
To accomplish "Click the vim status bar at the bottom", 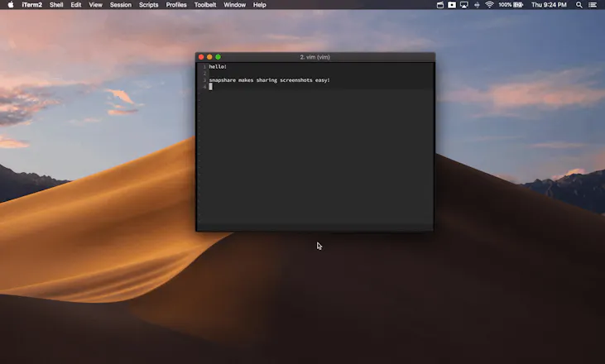I will [x=315, y=227].
